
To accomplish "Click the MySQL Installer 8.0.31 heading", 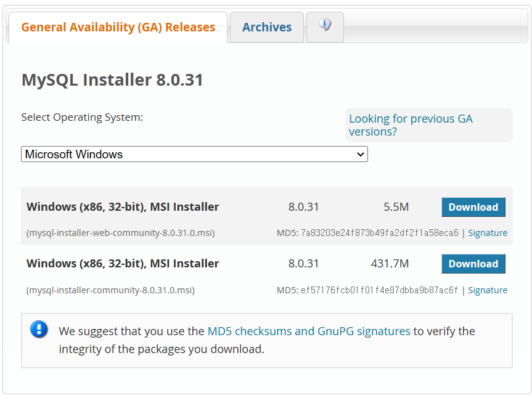I will click(112, 80).
